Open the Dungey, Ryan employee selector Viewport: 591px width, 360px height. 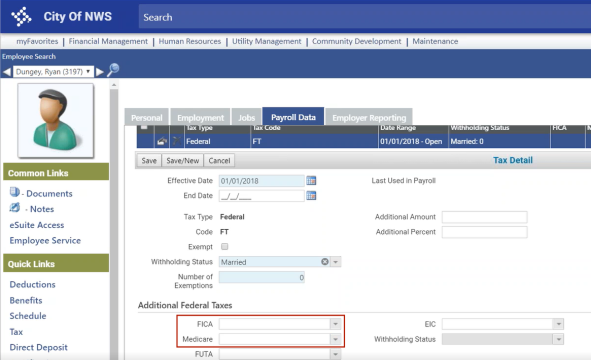pyautogui.click(x=53, y=72)
